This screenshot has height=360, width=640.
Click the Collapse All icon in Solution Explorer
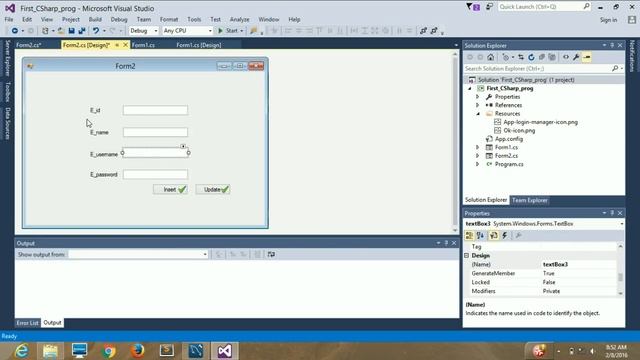tap(542, 57)
